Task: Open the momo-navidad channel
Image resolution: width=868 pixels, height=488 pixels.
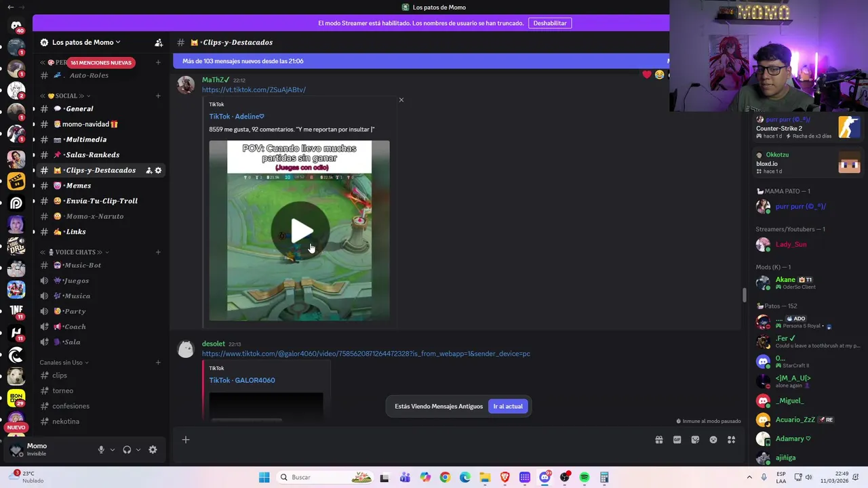Action: pos(101,124)
